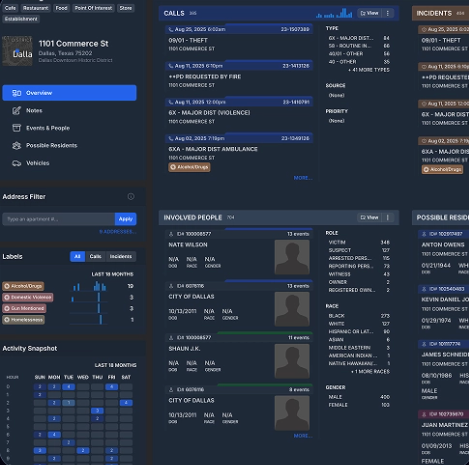Open the Overview section
Viewport: 469px width, 465px height.
pos(69,93)
